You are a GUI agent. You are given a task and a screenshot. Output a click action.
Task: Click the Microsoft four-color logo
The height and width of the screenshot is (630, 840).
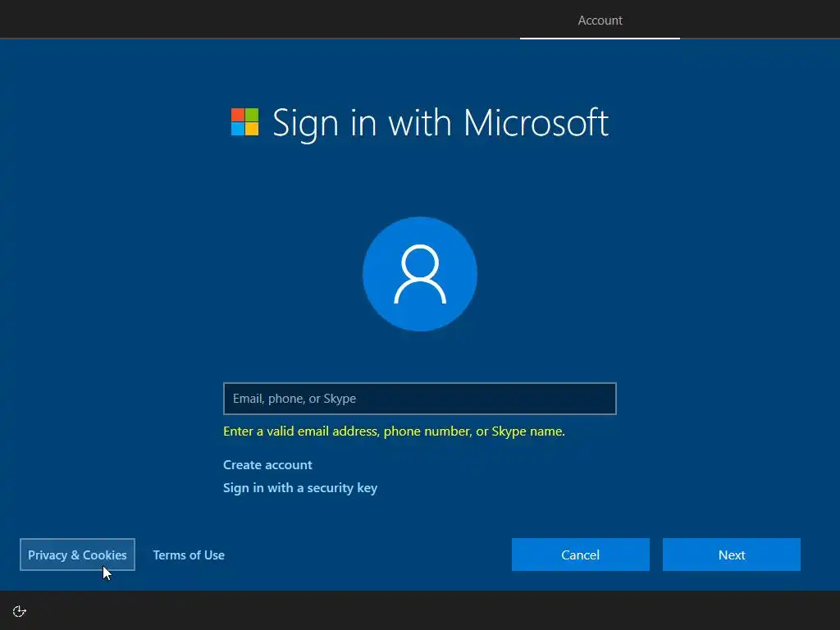click(244, 122)
